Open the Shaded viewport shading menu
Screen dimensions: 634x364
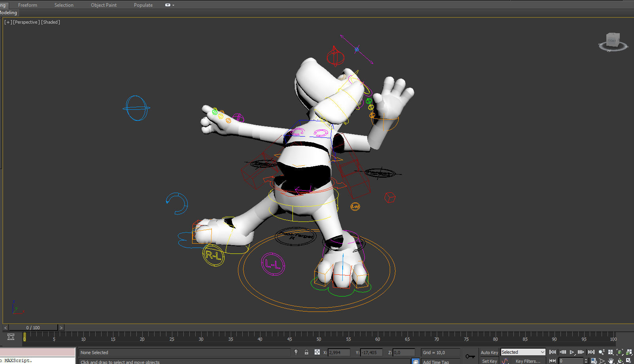[x=51, y=22]
